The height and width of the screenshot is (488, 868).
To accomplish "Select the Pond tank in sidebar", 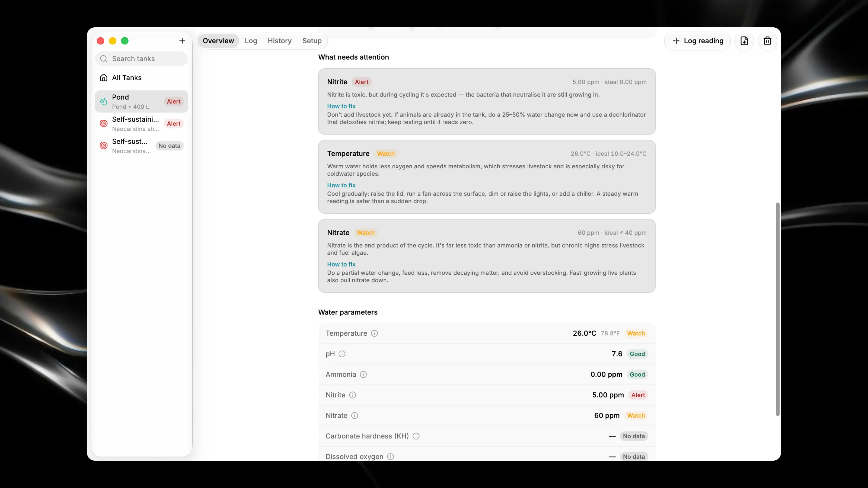I will [x=142, y=101].
